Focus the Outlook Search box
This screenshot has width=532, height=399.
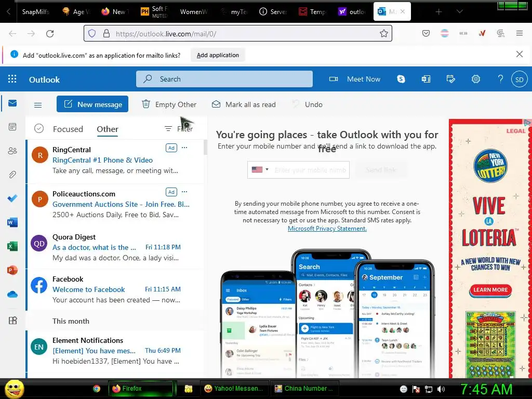[x=224, y=79]
